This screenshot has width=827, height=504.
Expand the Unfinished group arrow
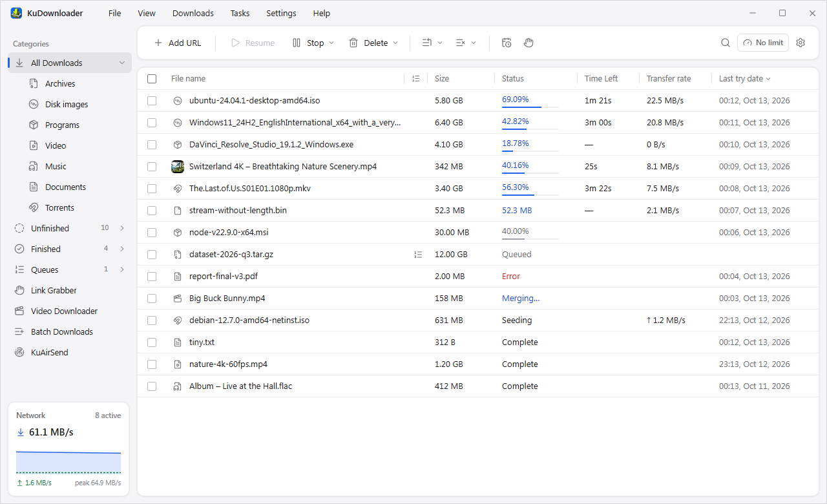point(122,229)
